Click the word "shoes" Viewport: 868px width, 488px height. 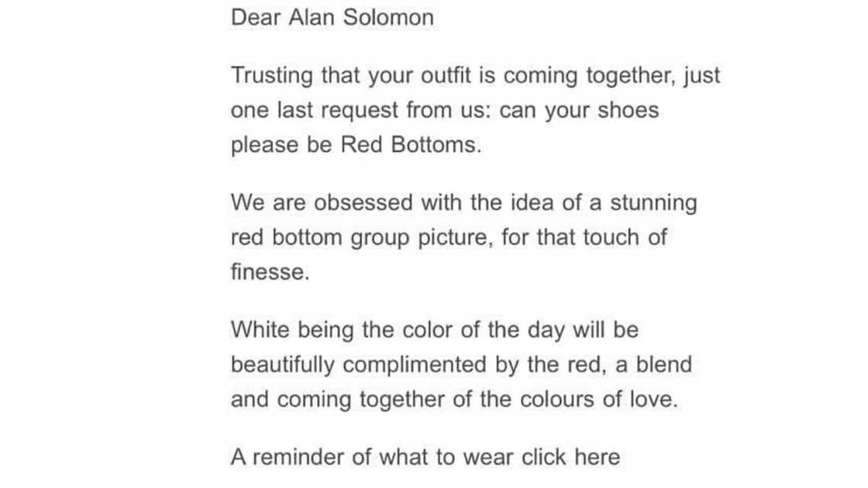pyautogui.click(x=628, y=110)
